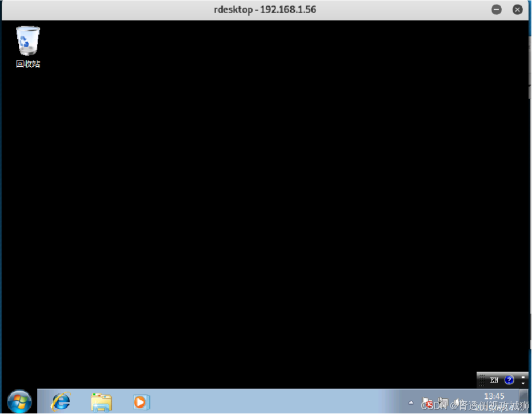The image size is (532, 415).
Task: Launch Internet Explorer from the taskbar
Action: tap(61, 402)
